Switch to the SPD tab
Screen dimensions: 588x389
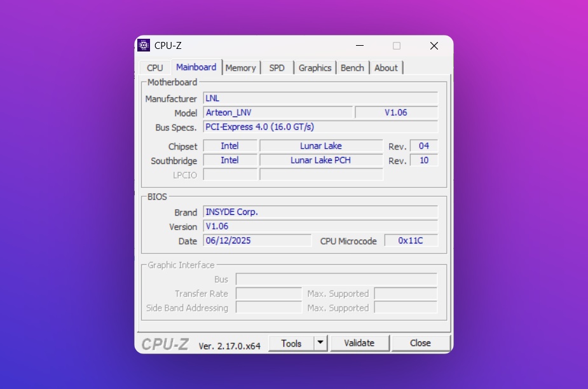pos(277,68)
